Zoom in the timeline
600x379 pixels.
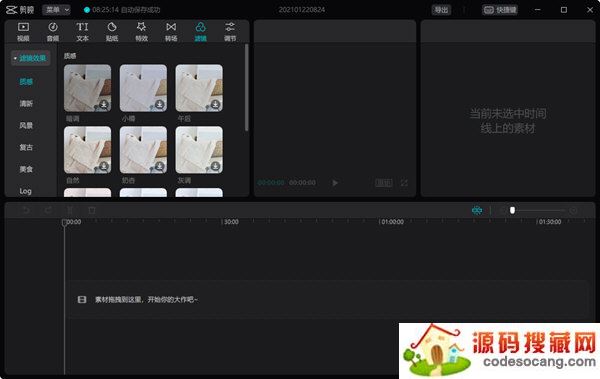pyautogui.click(x=573, y=210)
